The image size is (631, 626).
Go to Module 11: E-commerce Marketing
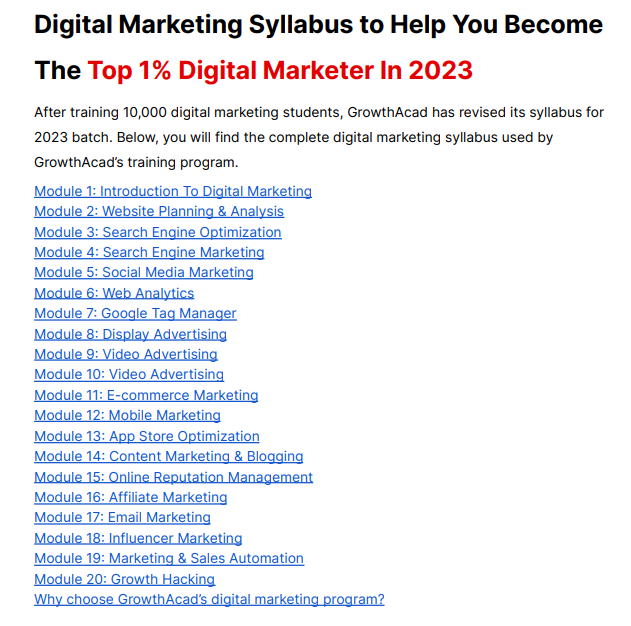[x=146, y=395]
